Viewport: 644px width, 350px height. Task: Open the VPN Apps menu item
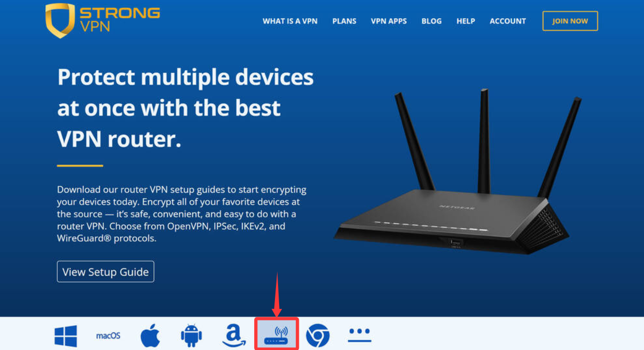389,21
